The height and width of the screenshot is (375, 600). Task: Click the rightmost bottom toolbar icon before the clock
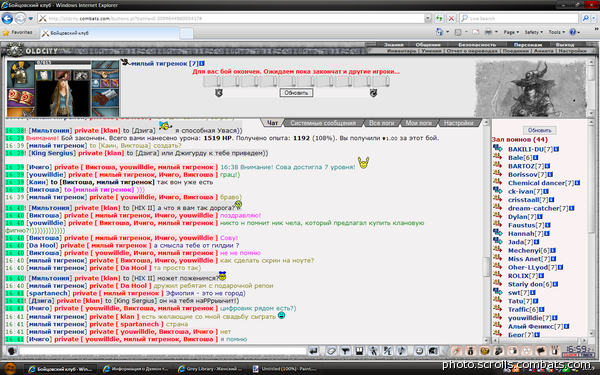[555, 351]
